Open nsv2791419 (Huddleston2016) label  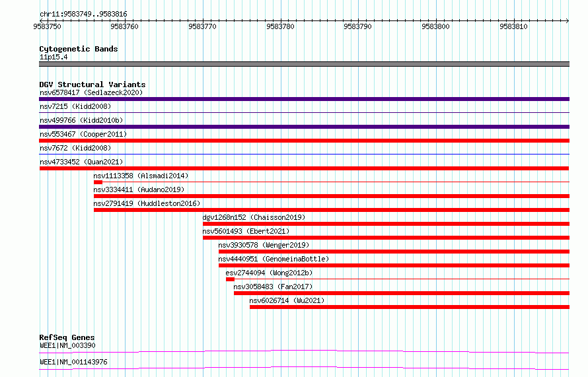point(147,203)
